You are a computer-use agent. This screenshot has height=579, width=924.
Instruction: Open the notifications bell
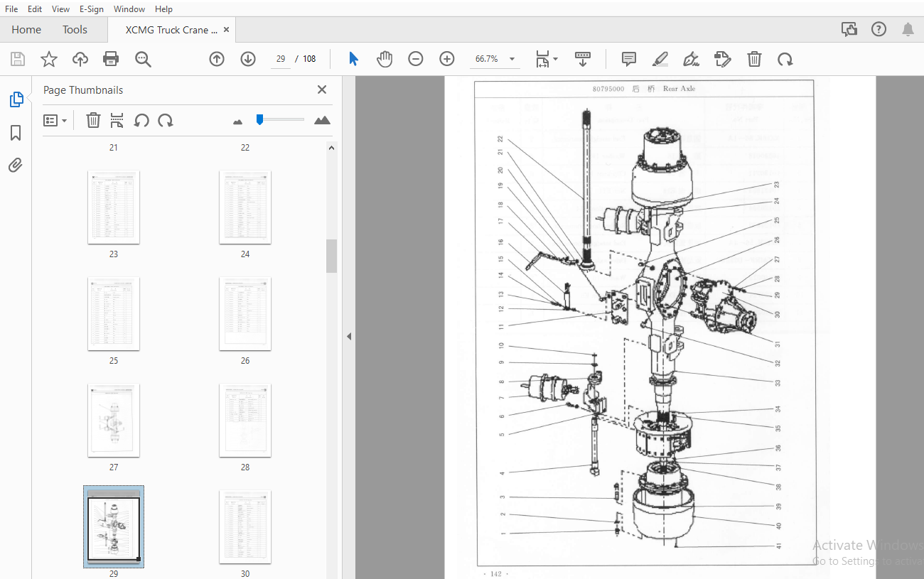point(908,29)
